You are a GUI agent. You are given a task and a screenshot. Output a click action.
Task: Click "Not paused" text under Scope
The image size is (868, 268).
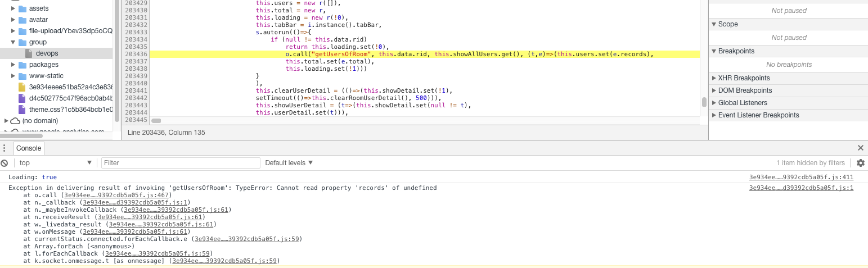point(789,38)
